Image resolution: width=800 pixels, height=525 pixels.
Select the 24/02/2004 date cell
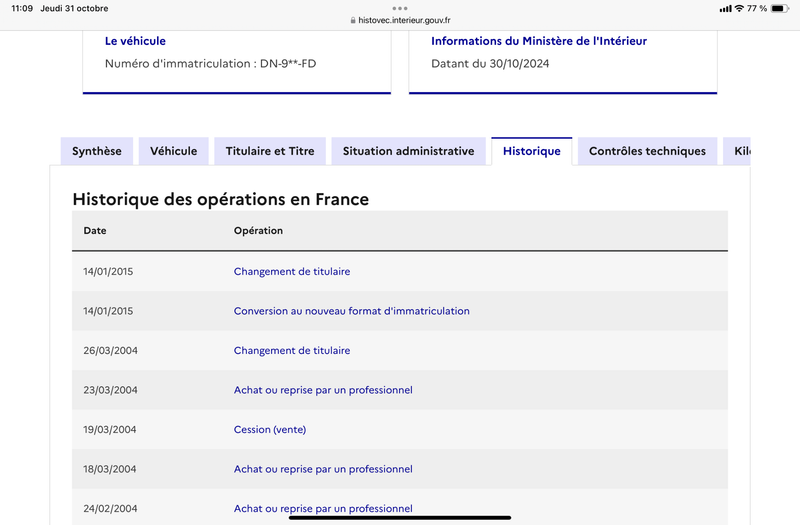(x=110, y=508)
